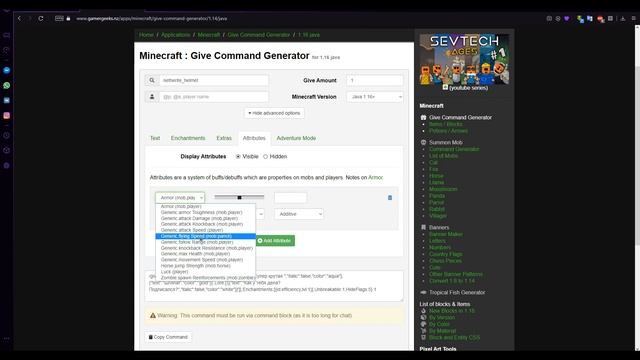Delete the attribute with the trash icon
Screen dimensions: 640x360
tap(390, 198)
